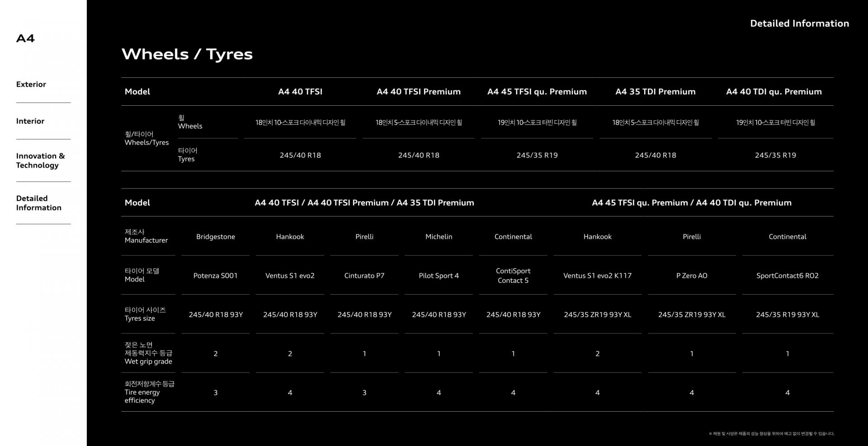868x446 pixels.
Task: Select the A4 45 TFSI qu. Premium column header
Action: [537, 92]
